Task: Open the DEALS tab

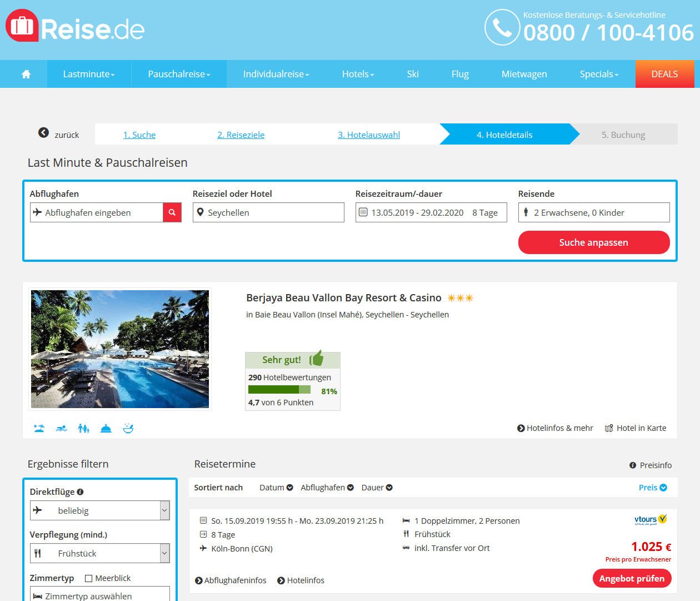Action: [665, 74]
